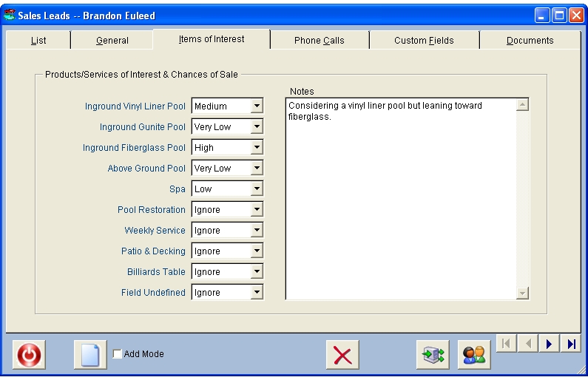Click the Notes scrollbar track
Viewport: 588px width, 380px height.
tap(522, 199)
